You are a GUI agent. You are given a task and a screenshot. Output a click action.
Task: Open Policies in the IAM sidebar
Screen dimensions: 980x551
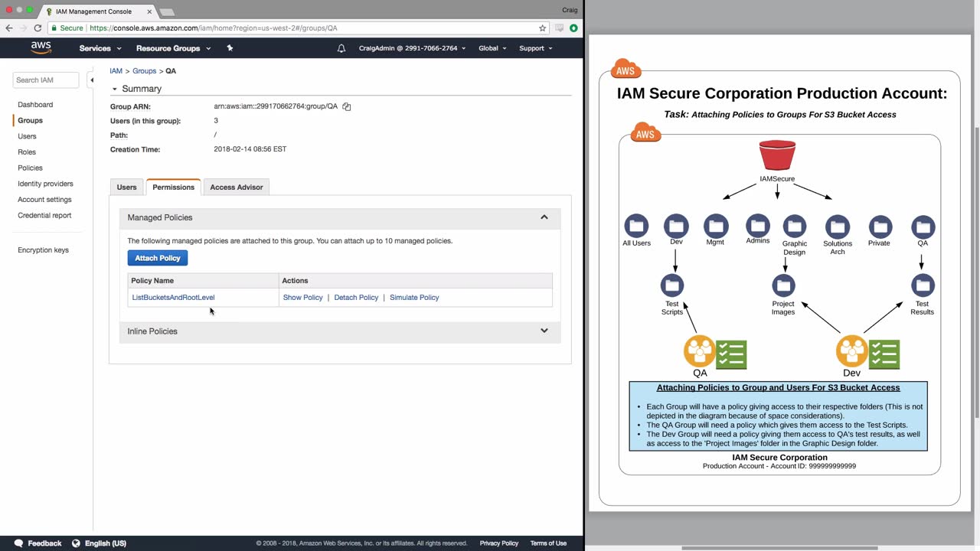point(31,168)
